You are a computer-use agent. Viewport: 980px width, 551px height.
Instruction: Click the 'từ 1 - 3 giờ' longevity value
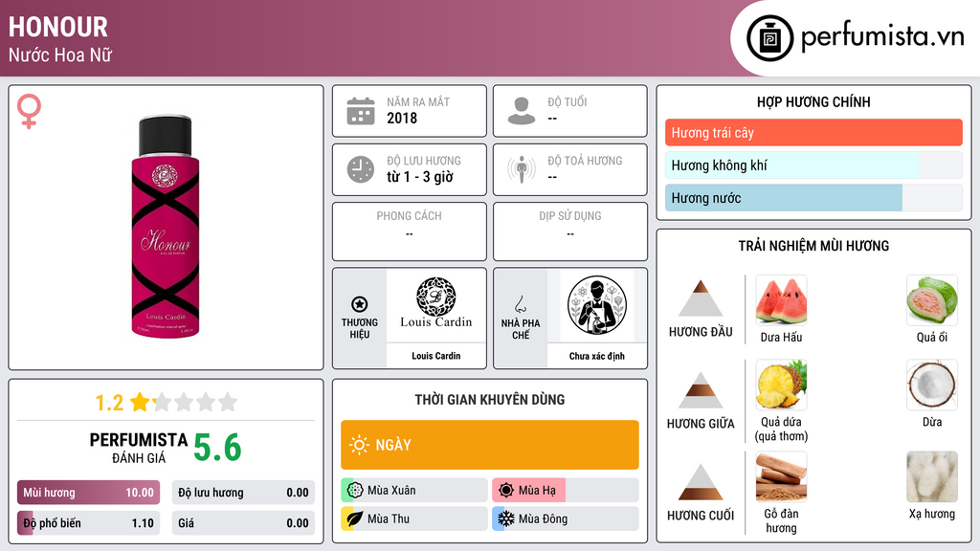[420, 177]
